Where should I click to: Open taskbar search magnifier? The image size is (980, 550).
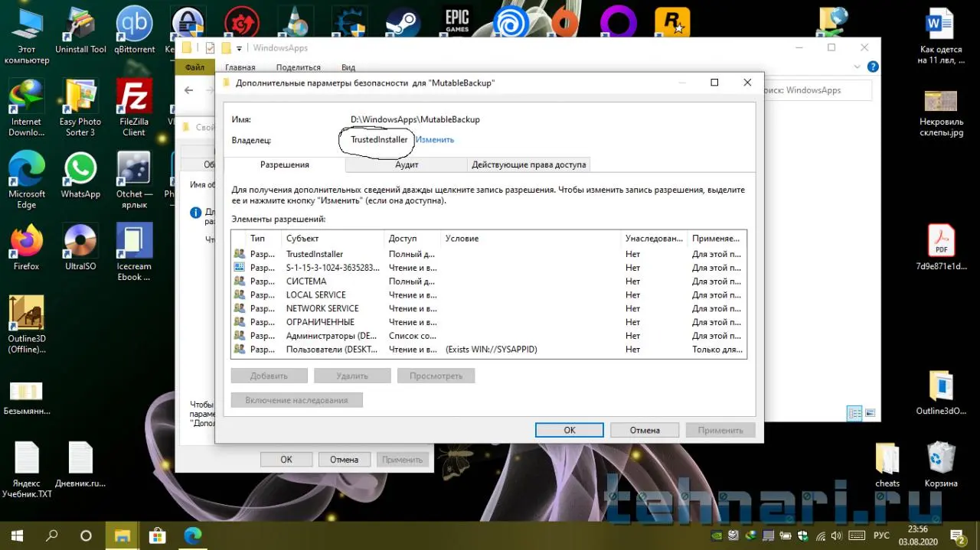click(x=52, y=535)
